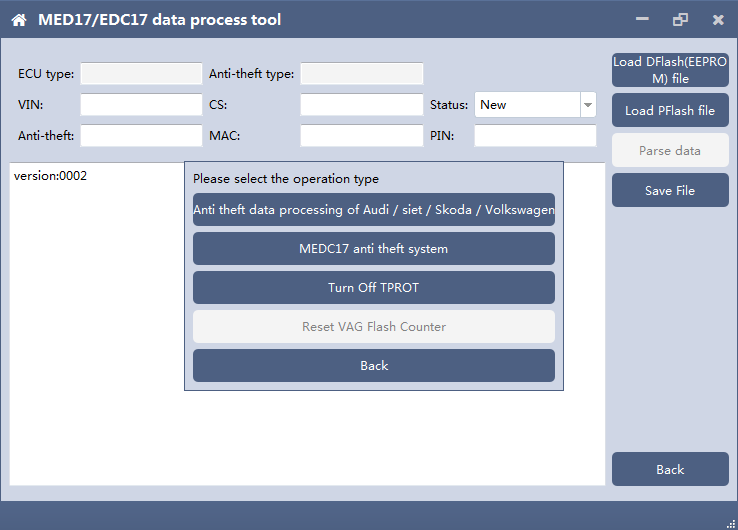
Task: Click the ECU type field
Action: [x=141, y=73]
